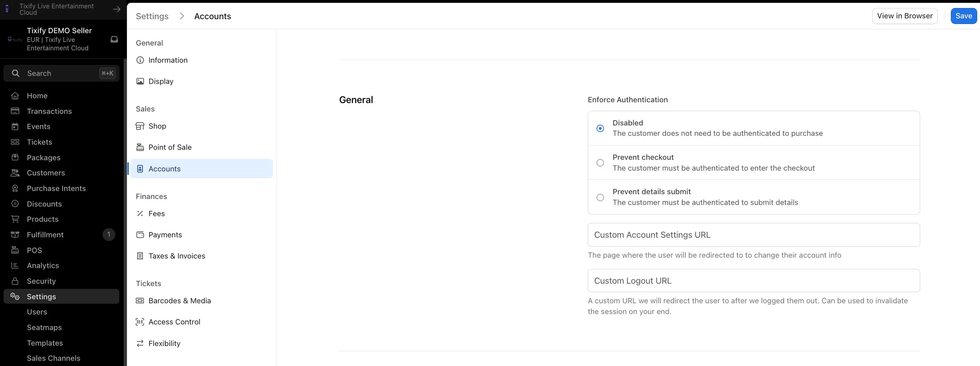Go to Payments settings
The height and width of the screenshot is (366, 980).
pyautogui.click(x=202, y=235)
